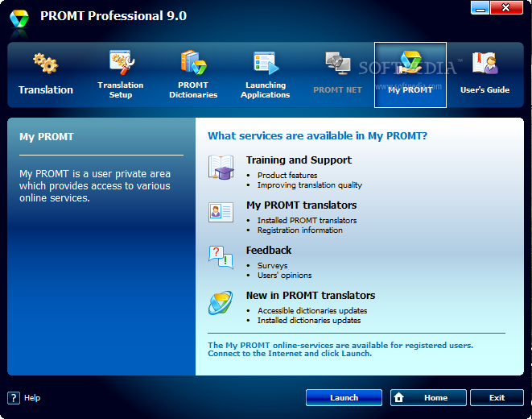The image size is (532, 419).
Task: Open Translation Setup wrench icon
Action: [122, 63]
